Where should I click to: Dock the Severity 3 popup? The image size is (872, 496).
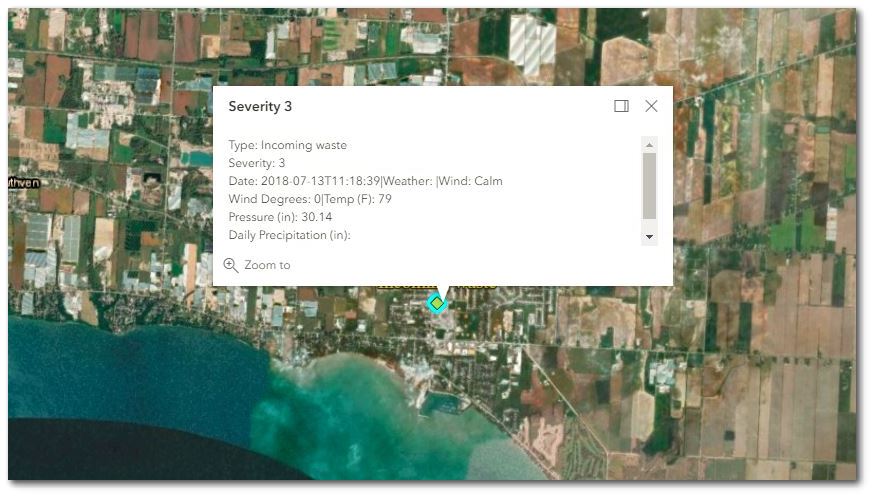(621, 106)
